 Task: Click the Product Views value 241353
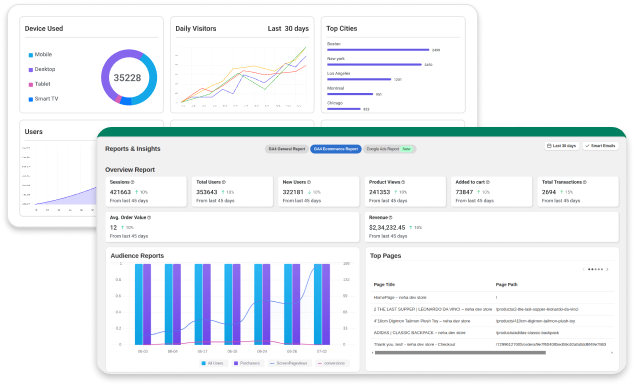[x=379, y=192]
